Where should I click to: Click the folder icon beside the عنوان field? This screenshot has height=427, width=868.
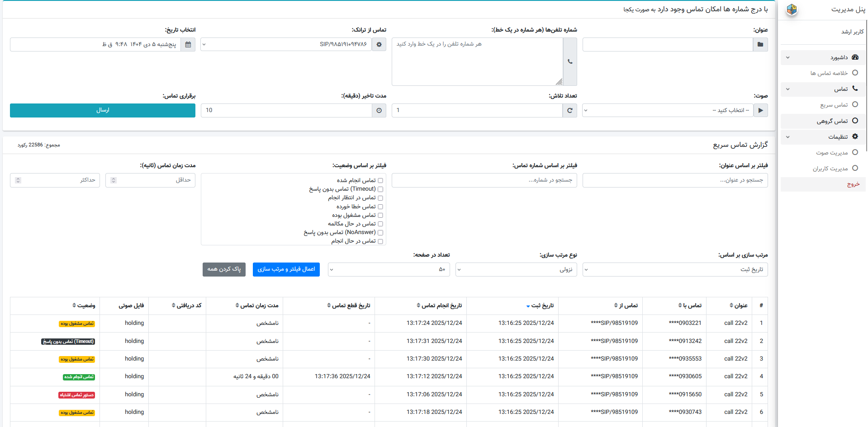coord(760,45)
